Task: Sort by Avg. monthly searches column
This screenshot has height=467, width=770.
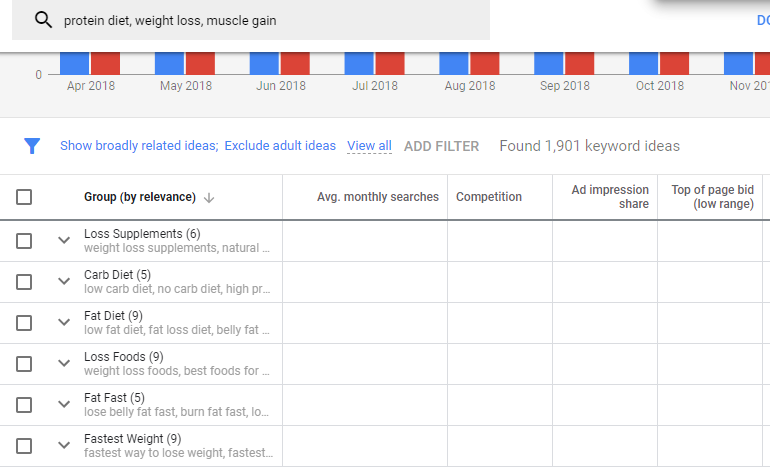Action: pyautogui.click(x=378, y=197)
